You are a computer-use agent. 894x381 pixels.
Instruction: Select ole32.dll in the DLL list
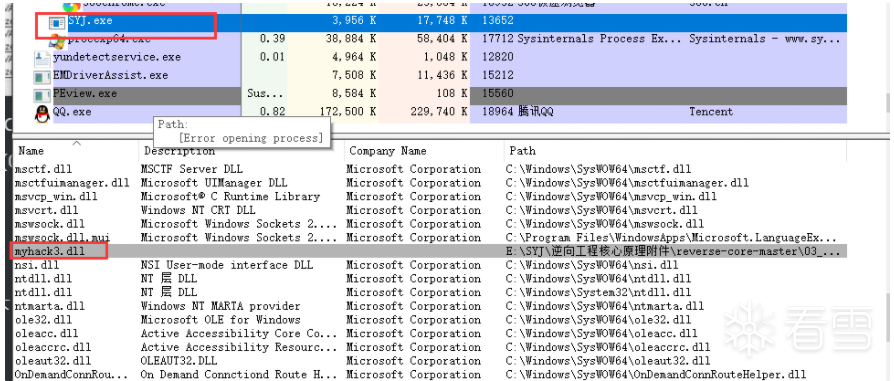tap(43, 320)
